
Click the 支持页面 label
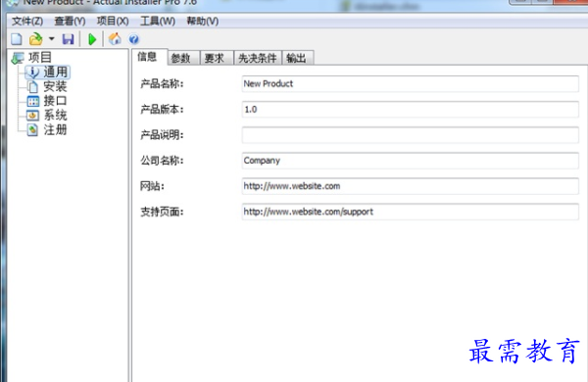click(x=162, y=212)
